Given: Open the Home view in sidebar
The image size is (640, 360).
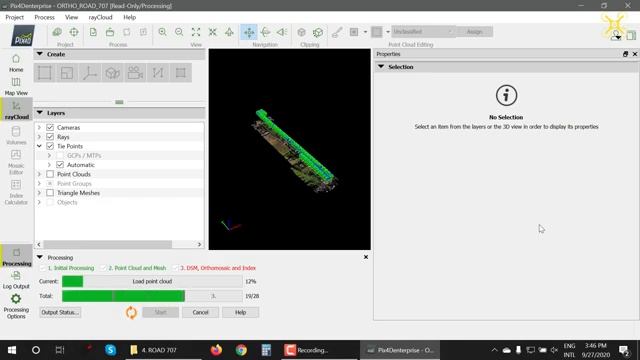Looking at the screenshot, I should click(x=16, y=63).
